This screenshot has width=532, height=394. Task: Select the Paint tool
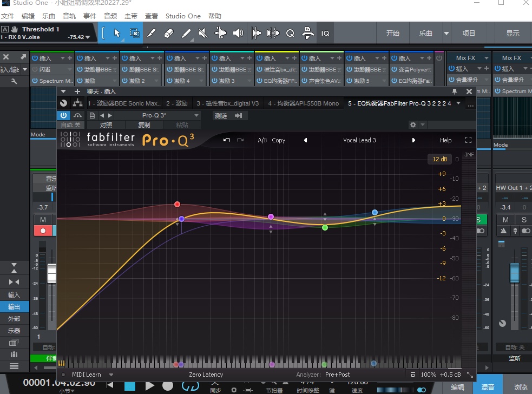point(186,33)
